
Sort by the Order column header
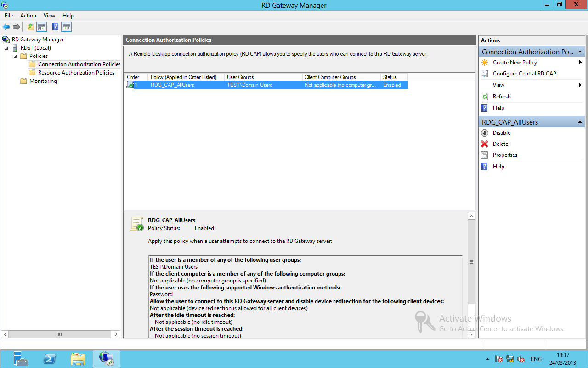(136, 77)
